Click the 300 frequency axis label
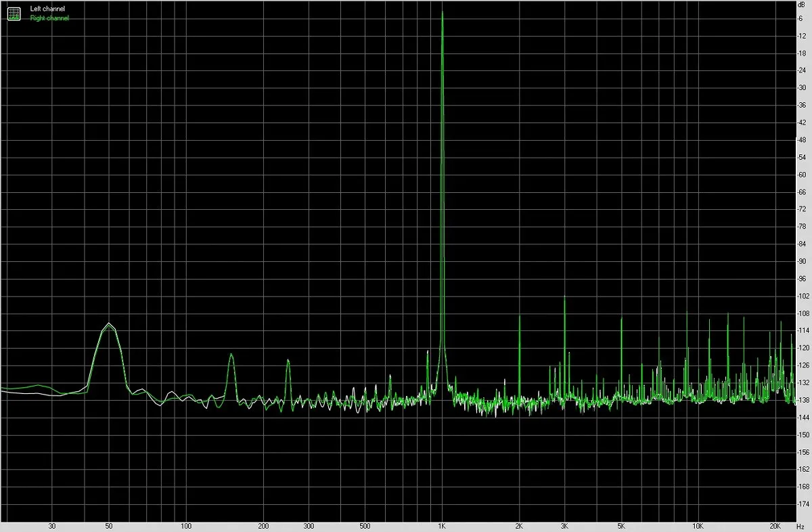Screen dimensions: 812x532 click(x=309, y=526)
